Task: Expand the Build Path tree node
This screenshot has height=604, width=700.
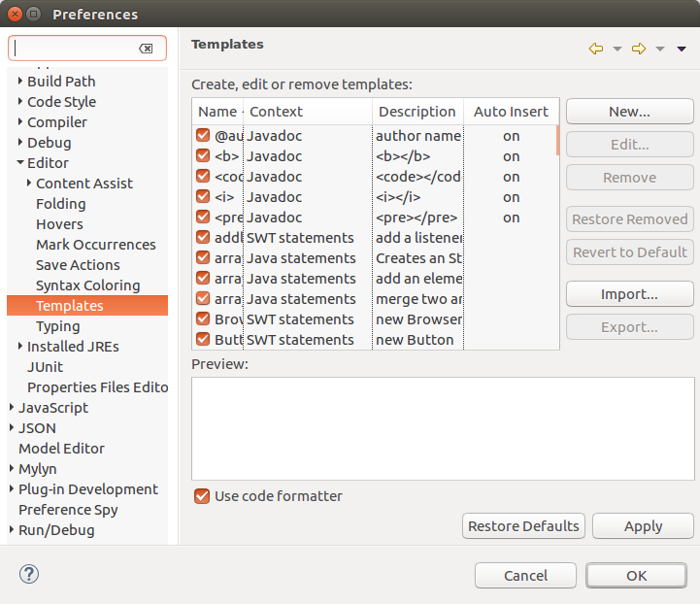Action: 20,81
